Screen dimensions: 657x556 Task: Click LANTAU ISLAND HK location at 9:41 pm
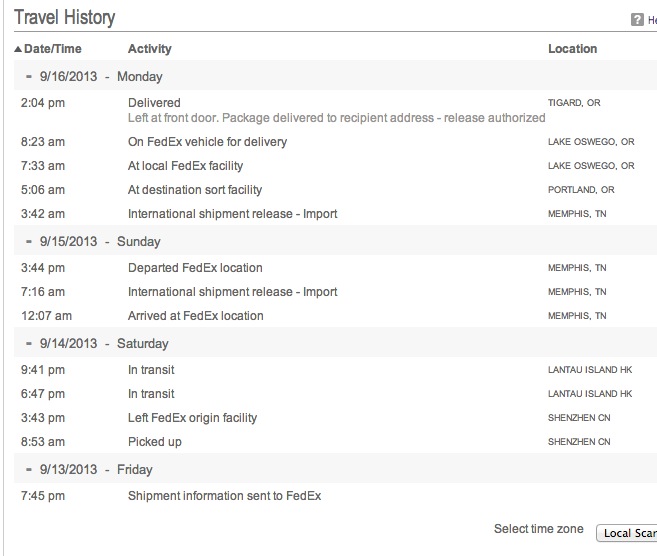click(x=590, y=370)
